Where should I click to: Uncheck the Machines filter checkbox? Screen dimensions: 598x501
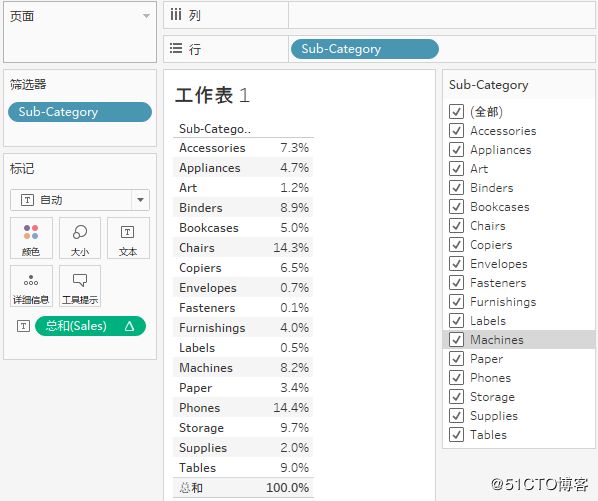coord(456,339)
